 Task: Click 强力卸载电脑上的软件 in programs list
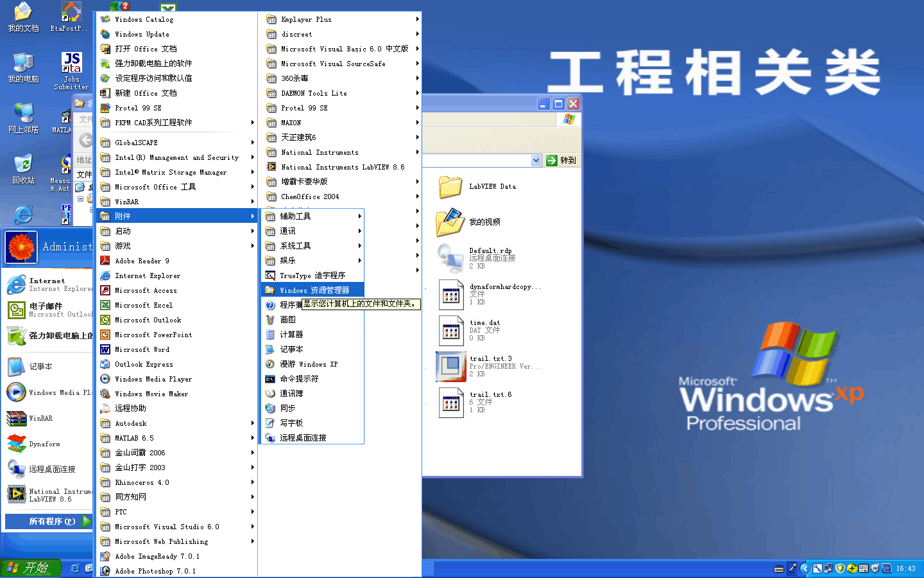(177, 64)
